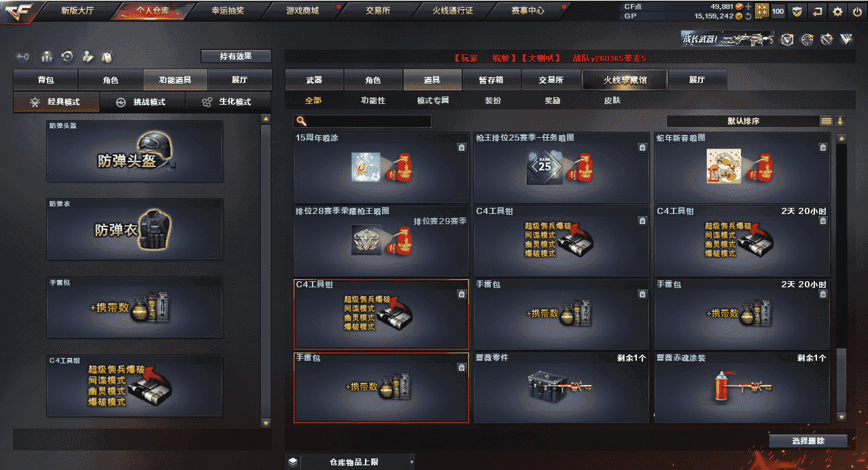
Task: Switch to the 武器 tab
Action: click(314, 79)
